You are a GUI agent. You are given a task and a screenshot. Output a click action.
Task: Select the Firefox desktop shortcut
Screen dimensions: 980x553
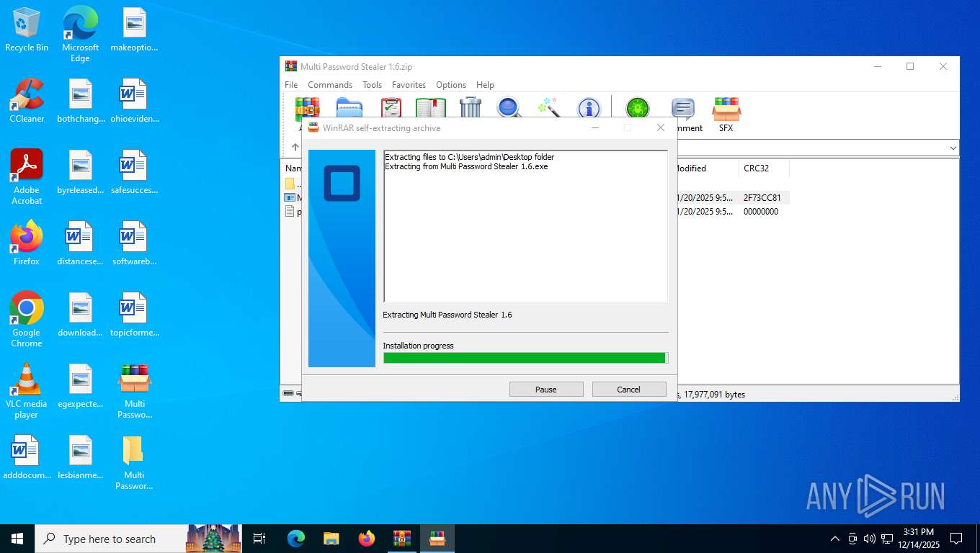pos(27,243)
